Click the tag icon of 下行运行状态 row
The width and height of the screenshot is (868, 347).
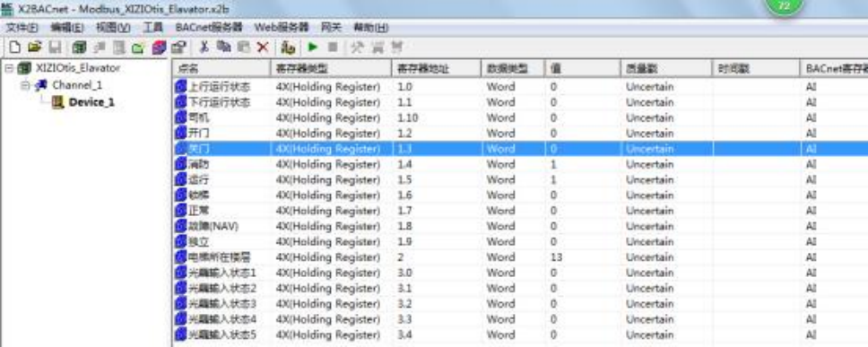click(181, 102)
